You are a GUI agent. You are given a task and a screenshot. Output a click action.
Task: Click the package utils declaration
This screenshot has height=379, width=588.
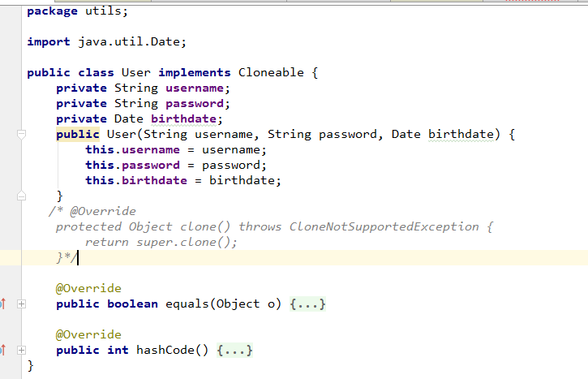click(77, 11)
